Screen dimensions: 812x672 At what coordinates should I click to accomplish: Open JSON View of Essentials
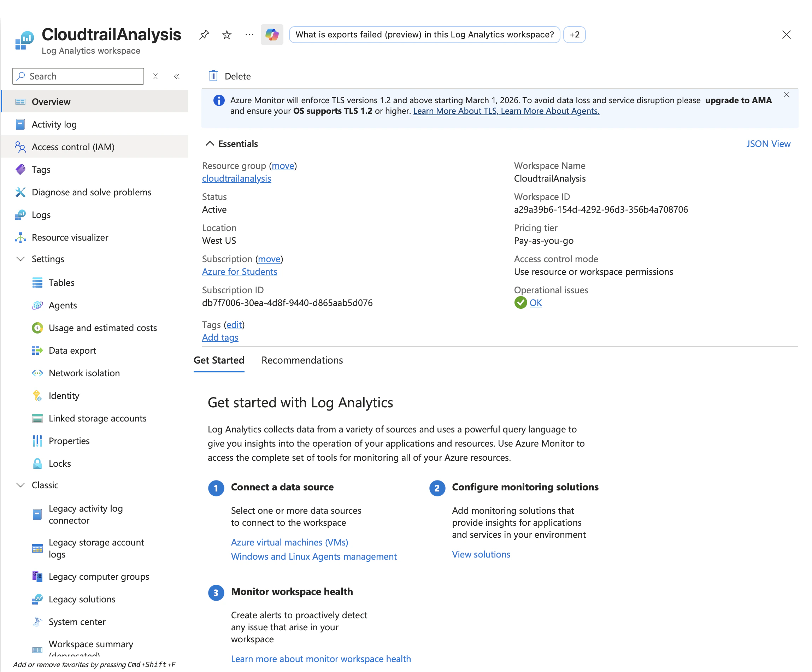pos(768,143)
